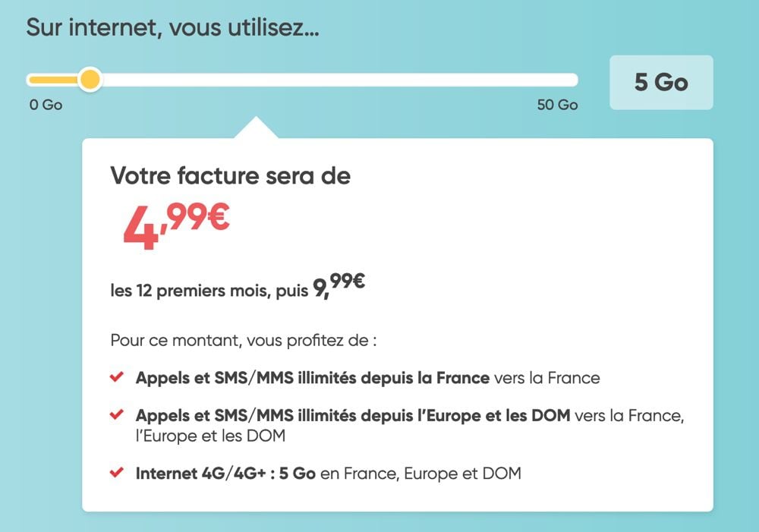Click the white tooltip pointer arrow

(256, 128)
